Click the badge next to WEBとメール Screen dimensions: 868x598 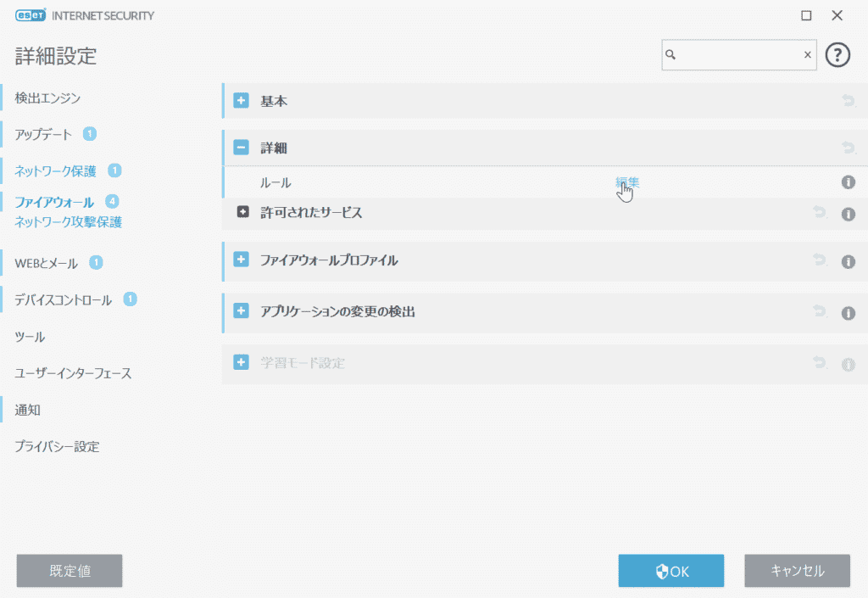click(x=97, y=262)
